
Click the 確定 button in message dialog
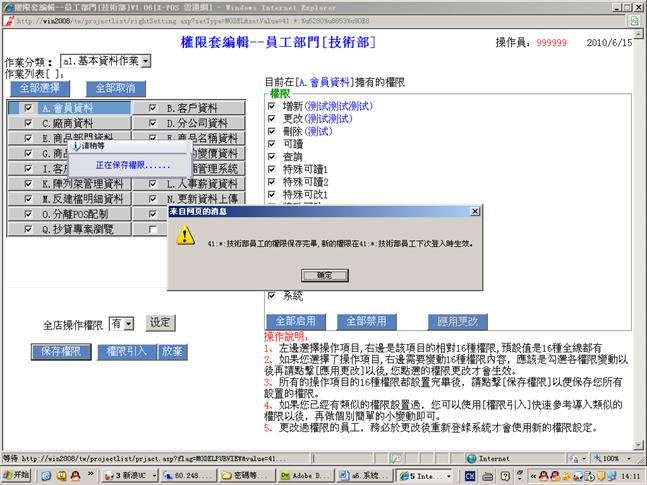pyautogui.click(x=324, y=274)
